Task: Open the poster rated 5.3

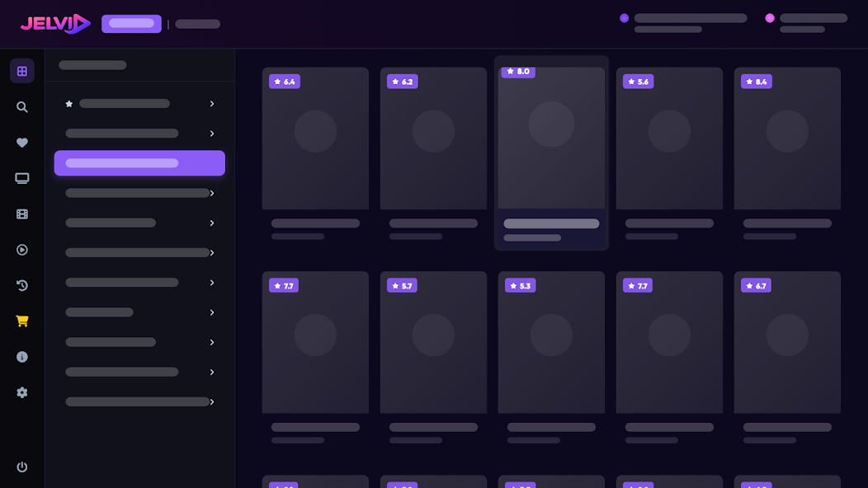Action: 551,342
